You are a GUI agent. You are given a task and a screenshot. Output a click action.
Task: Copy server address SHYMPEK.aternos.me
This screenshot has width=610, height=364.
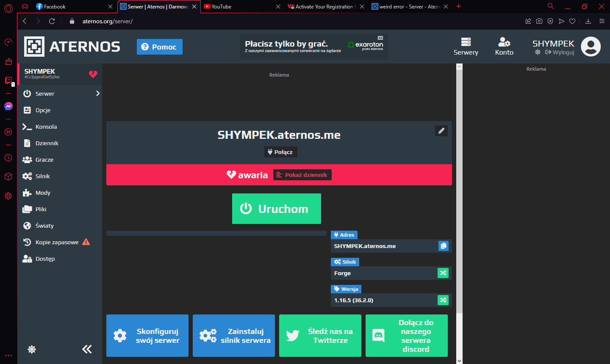click(x=443, y=246)
